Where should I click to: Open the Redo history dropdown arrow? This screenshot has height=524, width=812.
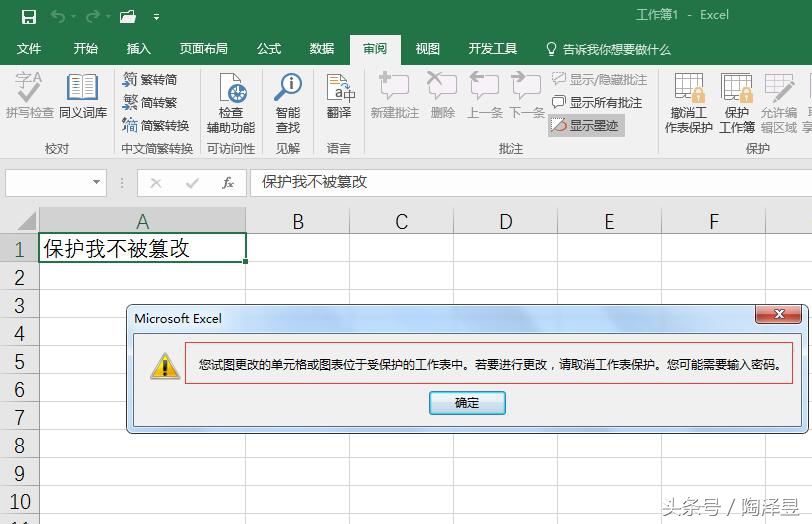108,17
